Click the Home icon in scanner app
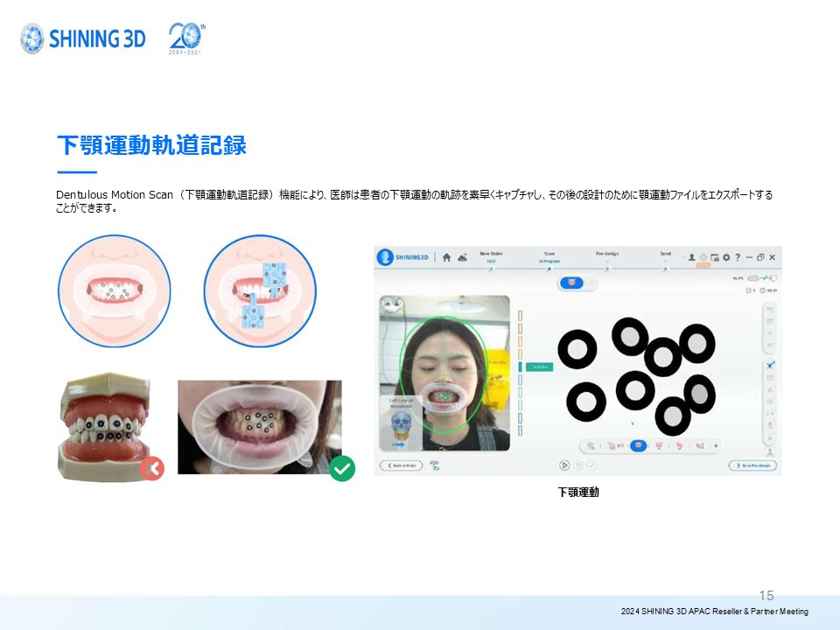Viewport: 840px width, 630px height. coord(447,257)
